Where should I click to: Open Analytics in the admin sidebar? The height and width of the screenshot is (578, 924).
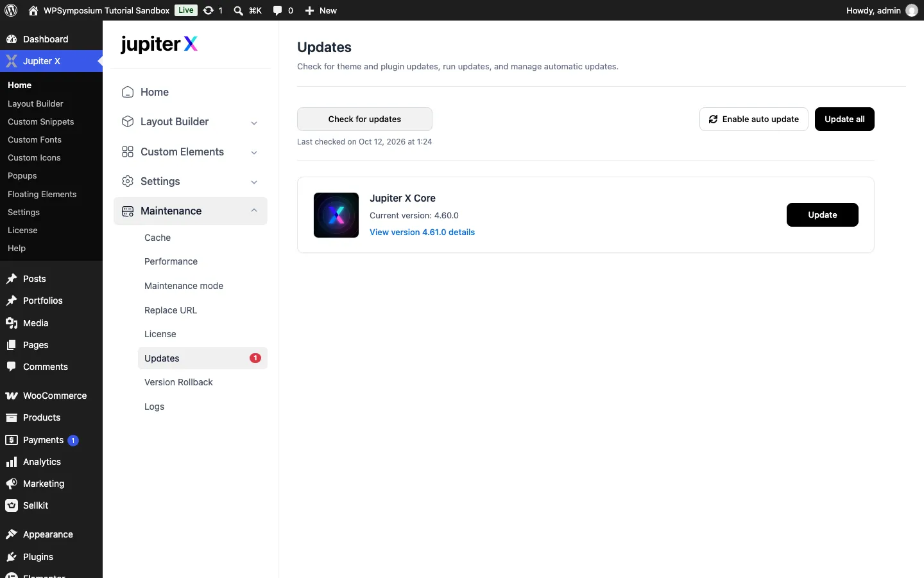point(51,462)
